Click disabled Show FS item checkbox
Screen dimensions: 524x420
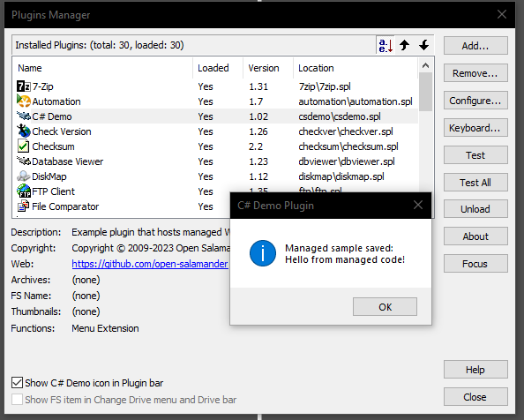point(17,400)
